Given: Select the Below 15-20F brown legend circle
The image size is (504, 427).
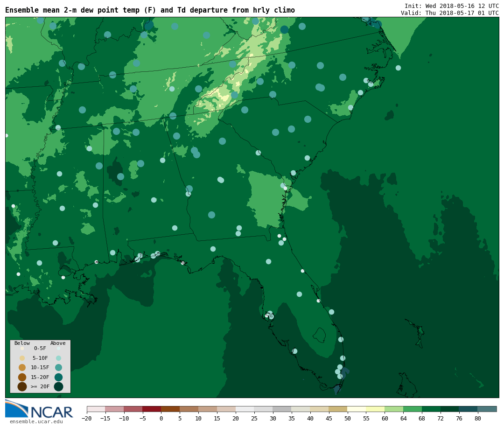Looking at the screenshot, I should pos(22,377).
